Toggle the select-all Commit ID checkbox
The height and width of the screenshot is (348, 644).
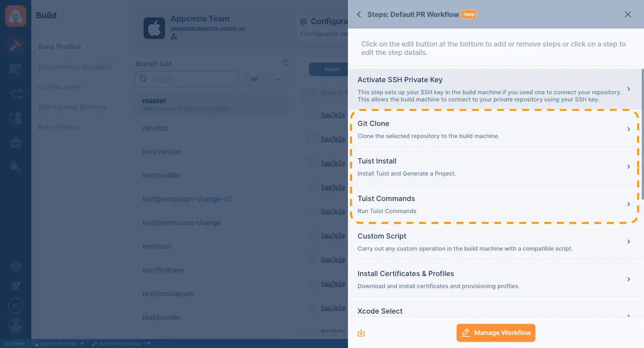(x=312, y=92)
